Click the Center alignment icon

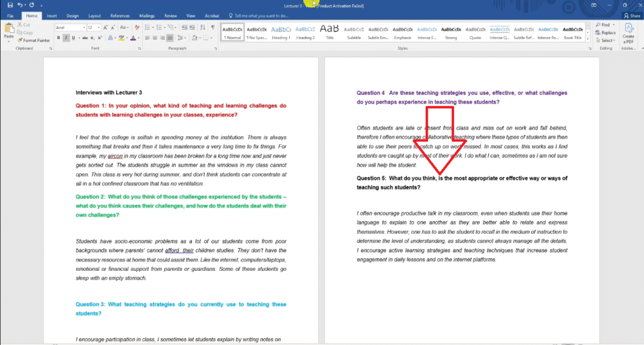tap(155, 38)
